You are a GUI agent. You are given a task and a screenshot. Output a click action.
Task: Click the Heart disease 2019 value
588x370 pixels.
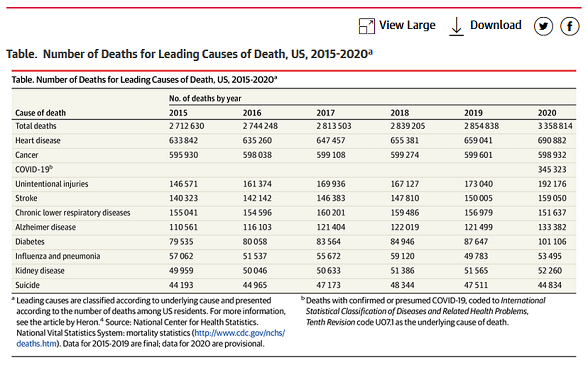[478, 141]
